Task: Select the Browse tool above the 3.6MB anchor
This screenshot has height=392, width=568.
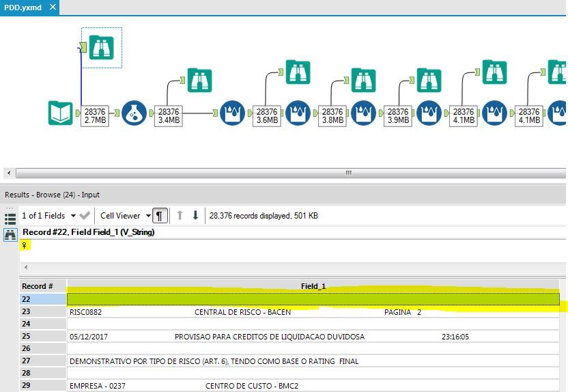Action: click(x=298, y=72)
